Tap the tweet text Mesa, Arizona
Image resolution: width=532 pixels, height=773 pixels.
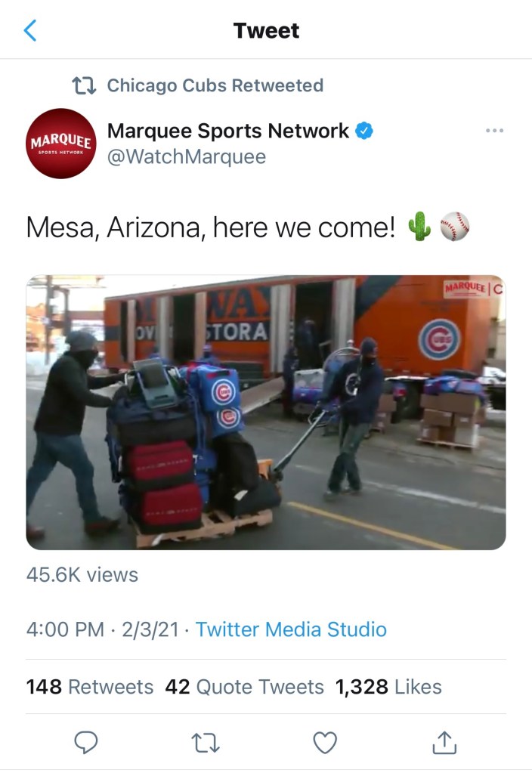[113, 227]
